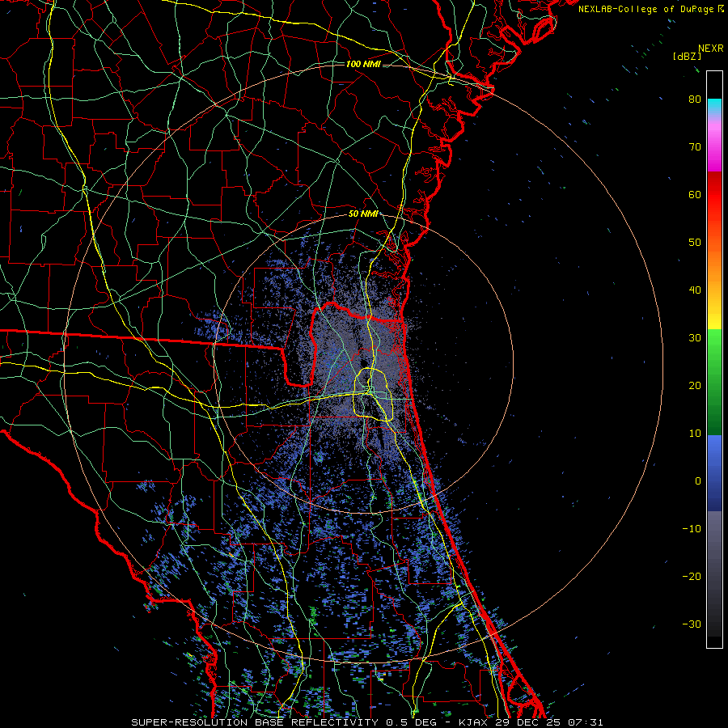Click the 10 value on dBZ scale

[695, 434]
